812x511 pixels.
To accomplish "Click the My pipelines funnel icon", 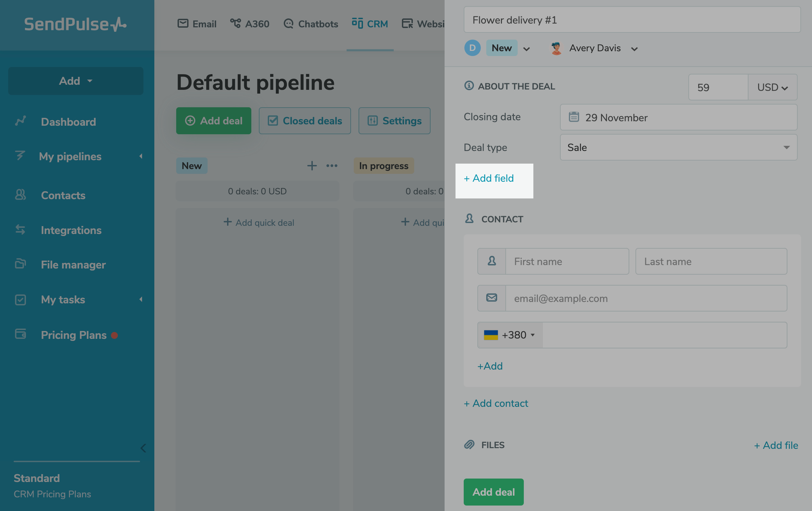I will (20, 156).
